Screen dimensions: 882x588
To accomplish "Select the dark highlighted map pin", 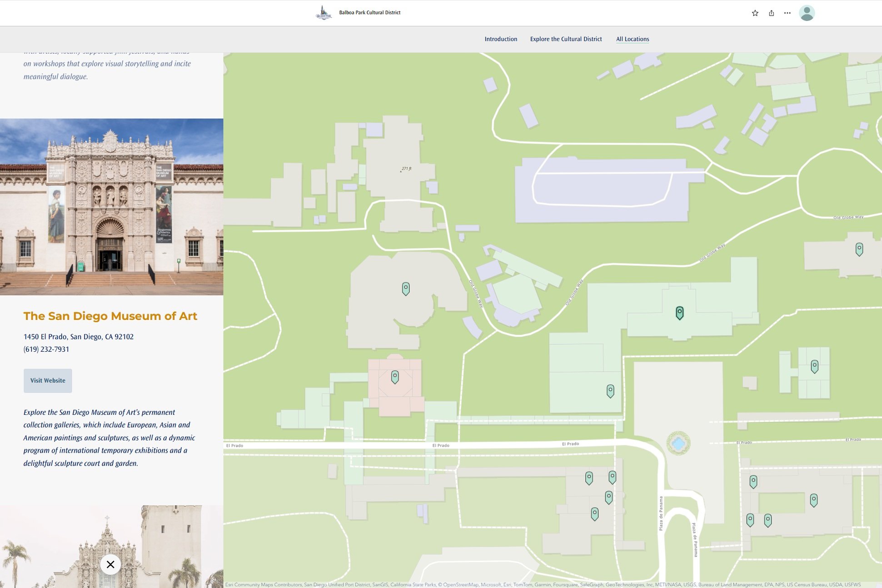I will coord(679,313).
